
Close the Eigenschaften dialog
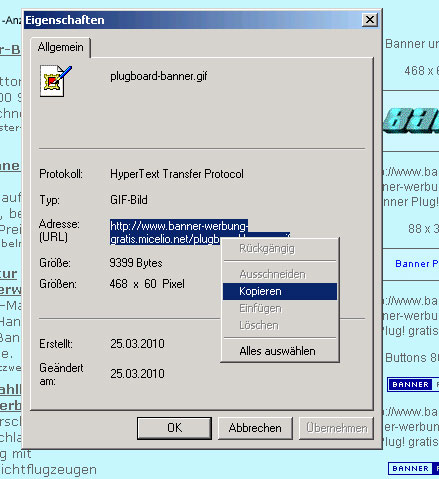point(370,20)
